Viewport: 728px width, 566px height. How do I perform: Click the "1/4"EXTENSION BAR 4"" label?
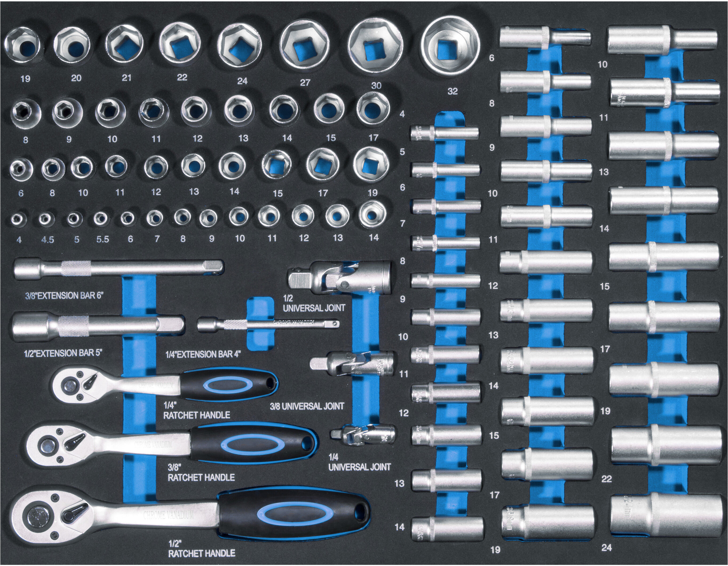click(203, 354)
